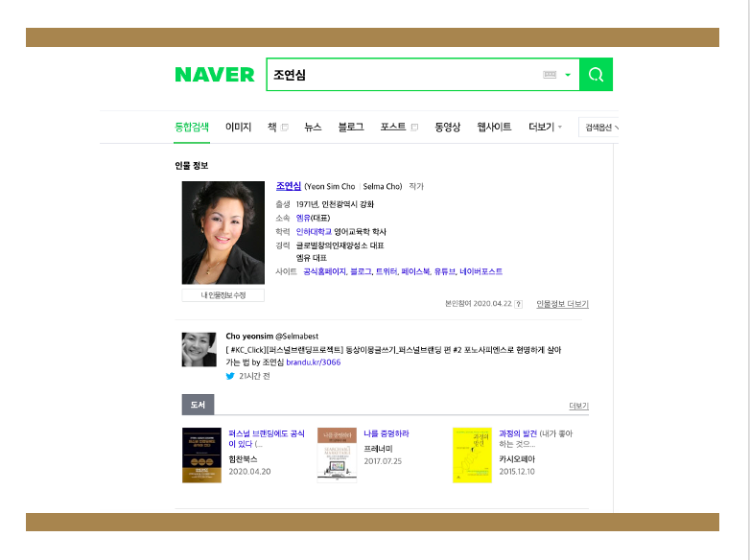Open the on-screen keyboard icon in search box
The width and height of the screenshot is (750, 560).
click(x=550, y=75)
